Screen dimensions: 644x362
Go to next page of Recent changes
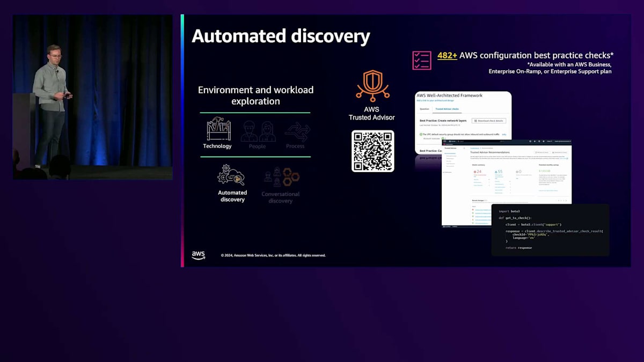click(566, 201)
